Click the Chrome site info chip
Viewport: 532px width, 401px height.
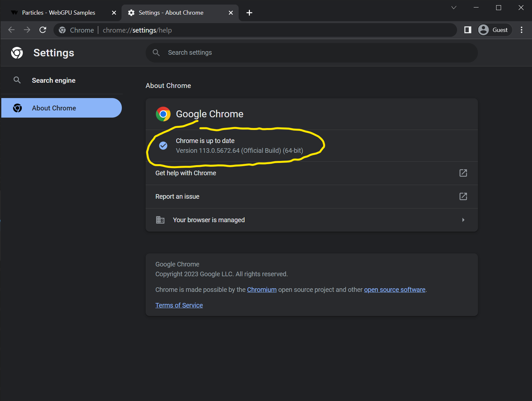point(77,30)
